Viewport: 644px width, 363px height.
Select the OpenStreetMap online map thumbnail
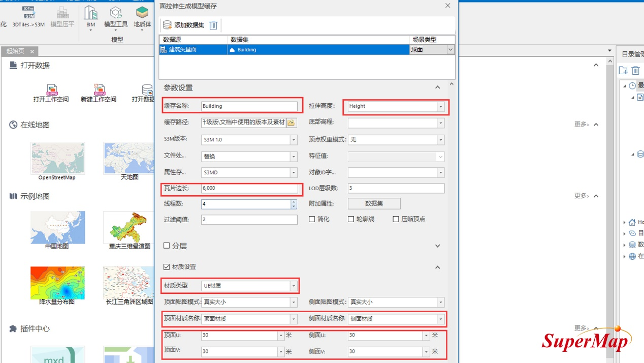57,158
